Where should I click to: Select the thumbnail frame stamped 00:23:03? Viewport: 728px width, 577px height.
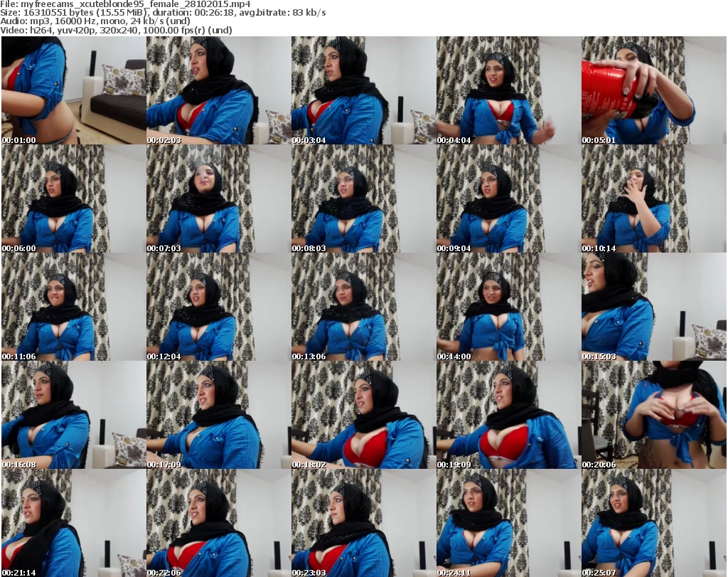click(x=363, y=523)
